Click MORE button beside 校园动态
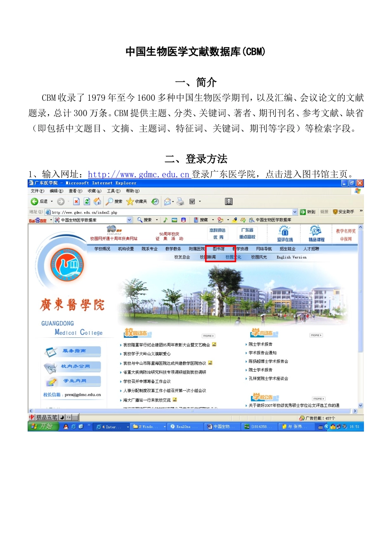 tap(208, 336)
